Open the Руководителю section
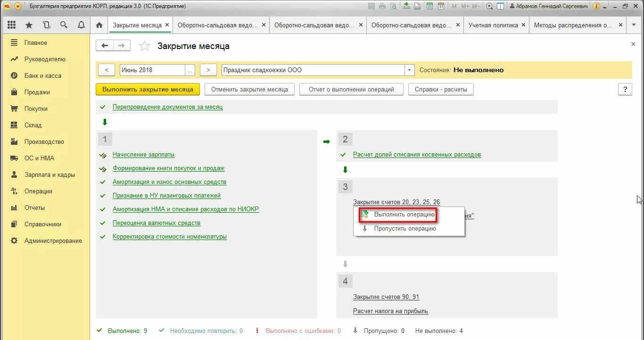The image size is (644, 340). pos(45,59)
